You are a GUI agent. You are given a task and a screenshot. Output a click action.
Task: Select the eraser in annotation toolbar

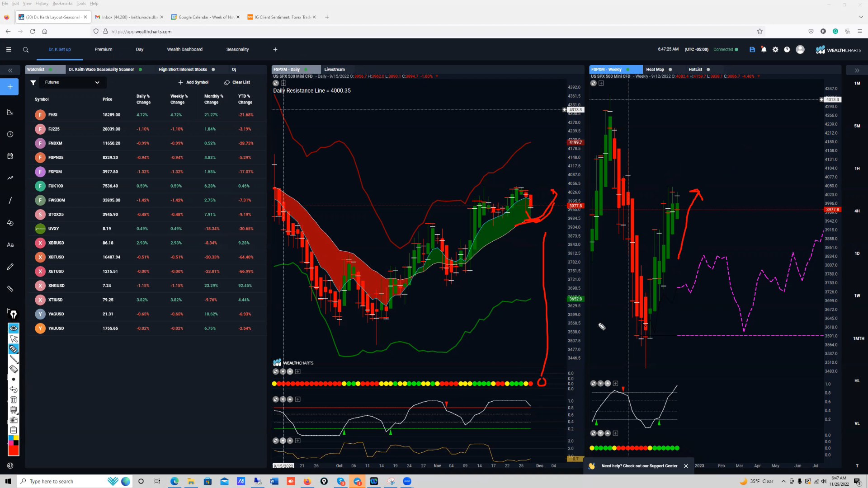tap(14, 369)
